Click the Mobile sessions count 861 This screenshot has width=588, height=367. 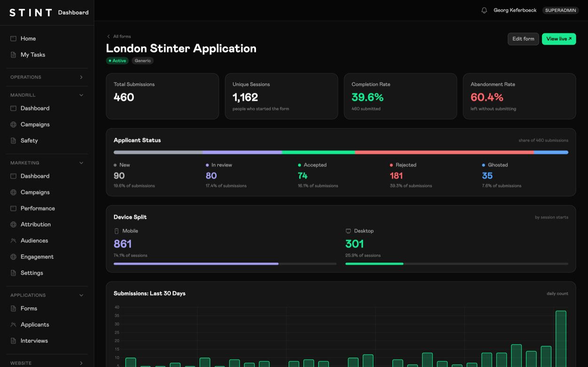[x=123, y=244]
